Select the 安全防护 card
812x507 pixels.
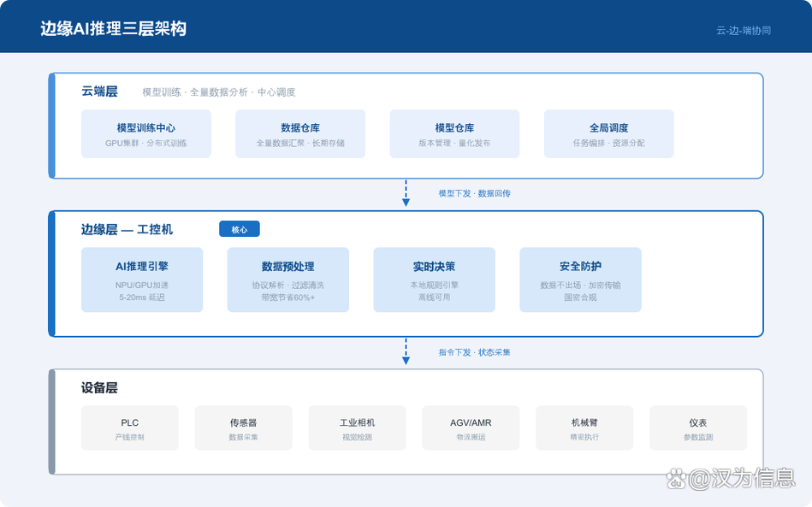(x=580, y=280)
